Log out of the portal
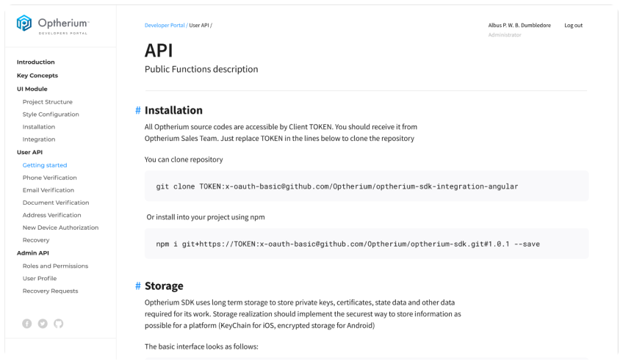This screenshot has width=623, height=364. pyautogui.click(x=573, y=26)
